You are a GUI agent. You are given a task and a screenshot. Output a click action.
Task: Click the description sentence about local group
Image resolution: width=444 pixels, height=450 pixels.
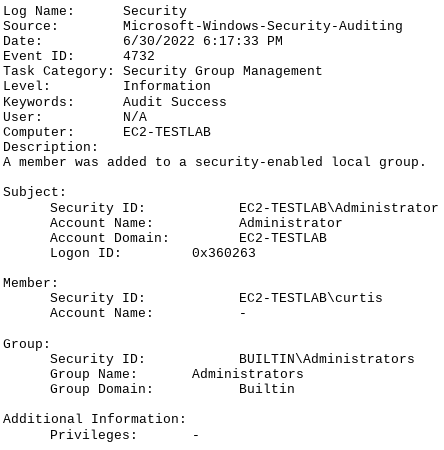(215, 162)
